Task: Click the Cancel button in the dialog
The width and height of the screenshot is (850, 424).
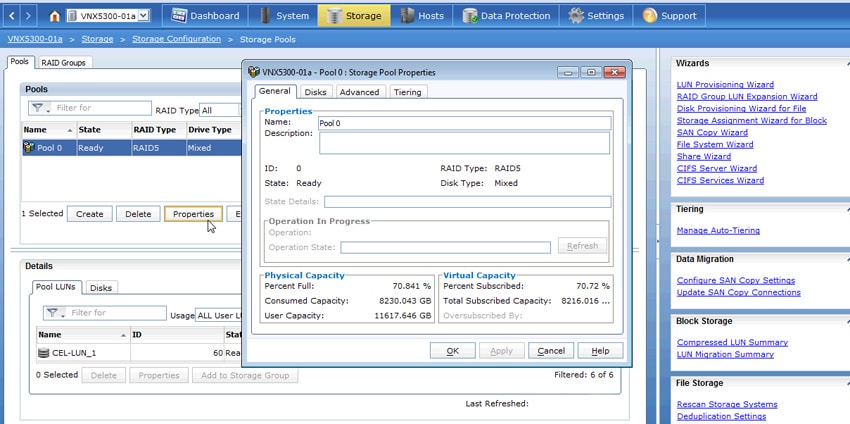Action: [x=551, y=351]
